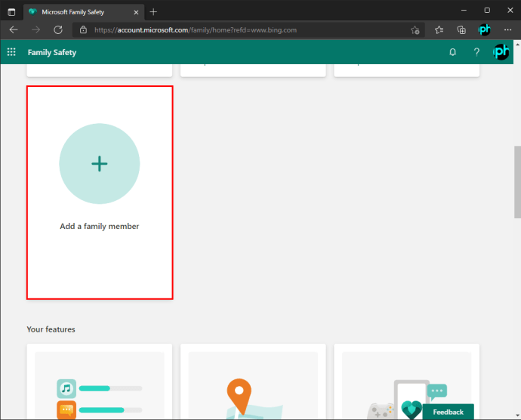
Task: Open the help question mark
Action: [476, 52]
